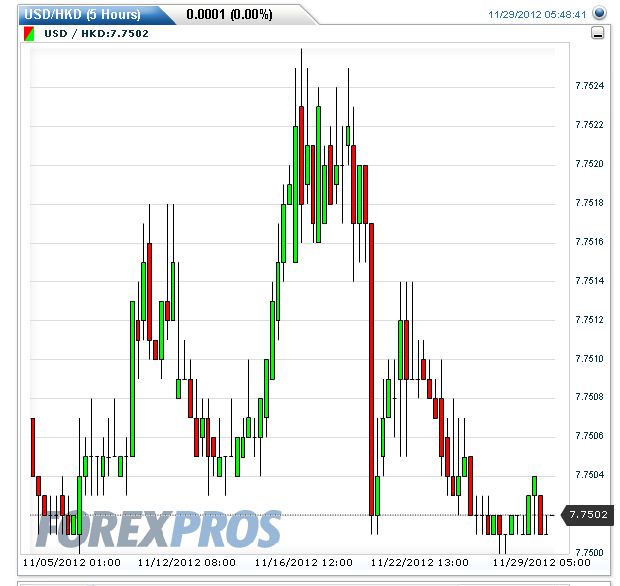
Task: Click the first red candle at chart start
Action: click(x=33, y=447)
